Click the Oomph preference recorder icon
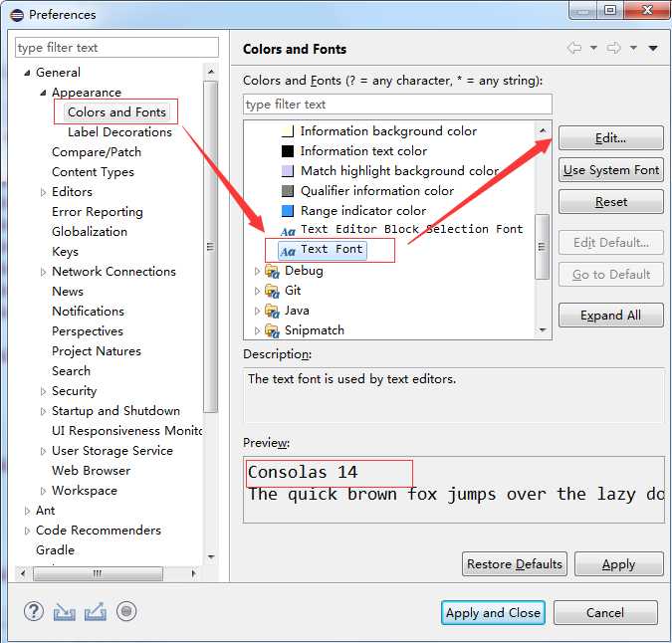Viewport: 672px width, 643px height. click(x=126, y=611)
